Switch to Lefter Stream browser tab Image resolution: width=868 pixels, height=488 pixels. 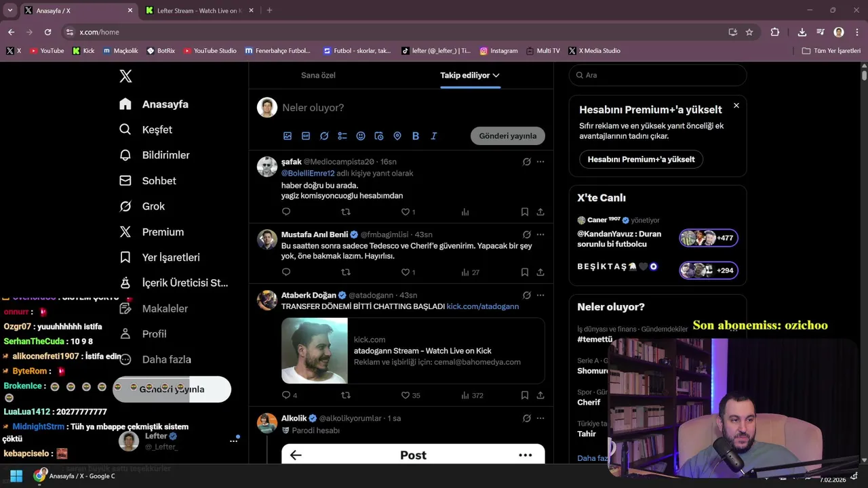(x=199, y=10)
